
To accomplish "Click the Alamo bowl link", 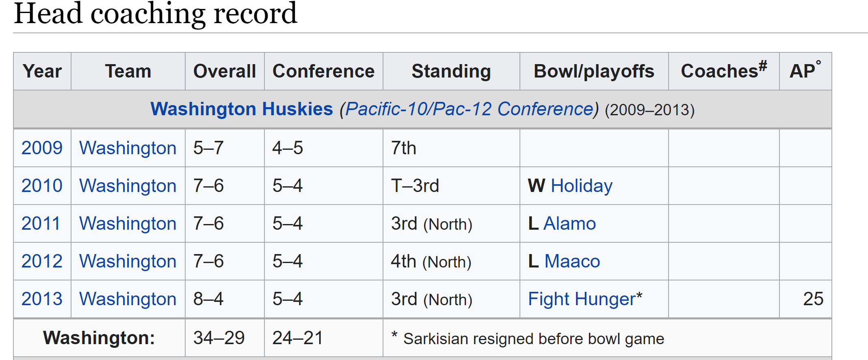I will [x=569, y=224].
